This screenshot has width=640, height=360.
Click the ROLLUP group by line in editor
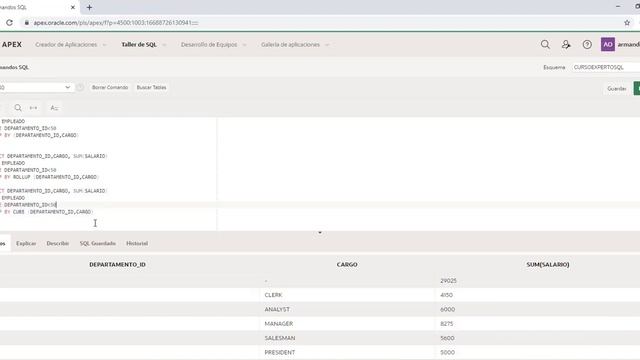click(x=50, y=177)
